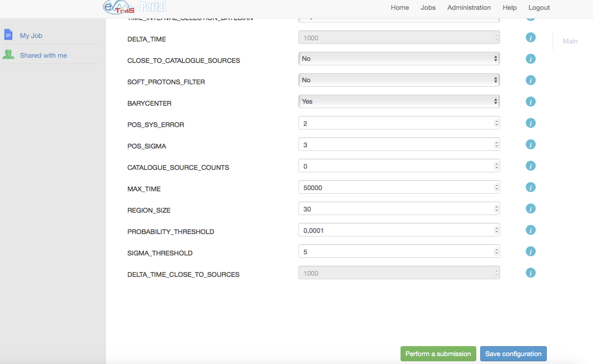Adjust REGION_SIZE spinner control
Viewport: 593px width, 364px height.
click(x=496, y=208)
